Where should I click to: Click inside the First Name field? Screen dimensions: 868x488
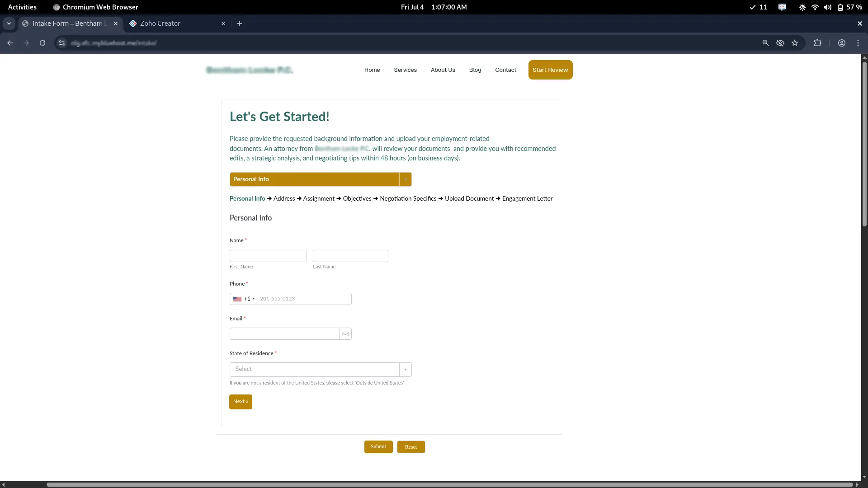(x=268, y=256)
